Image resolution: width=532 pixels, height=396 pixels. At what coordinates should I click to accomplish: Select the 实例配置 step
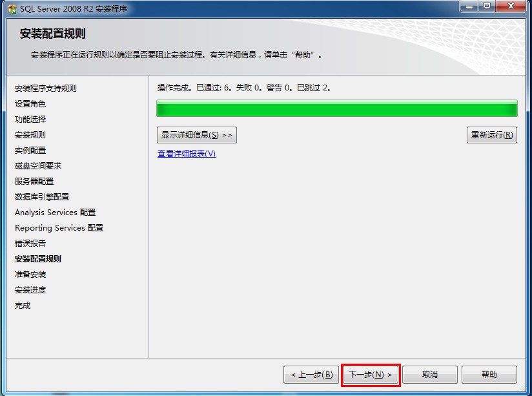pos(30,151)
